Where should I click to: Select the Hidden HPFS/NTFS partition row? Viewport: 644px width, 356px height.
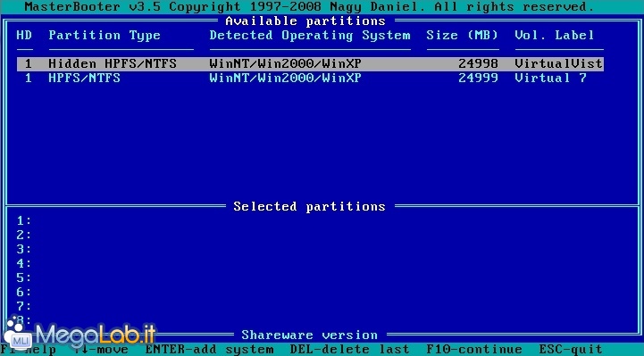pos(310,63)
